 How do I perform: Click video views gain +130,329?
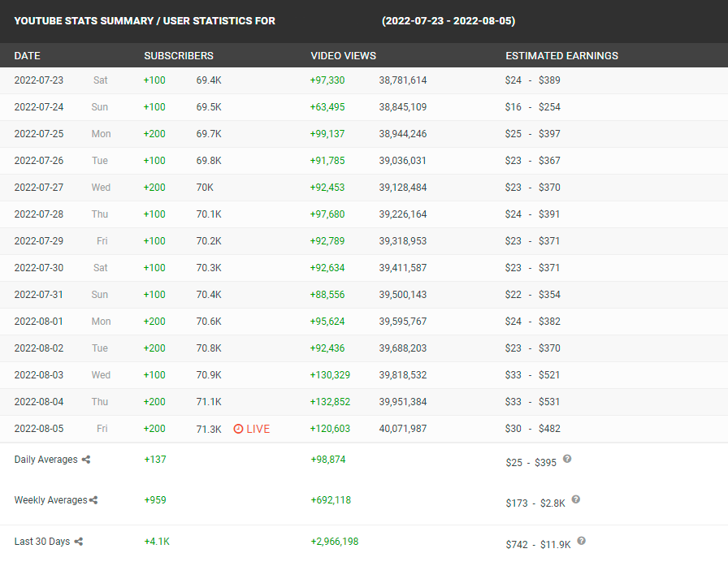pos(330,375)
